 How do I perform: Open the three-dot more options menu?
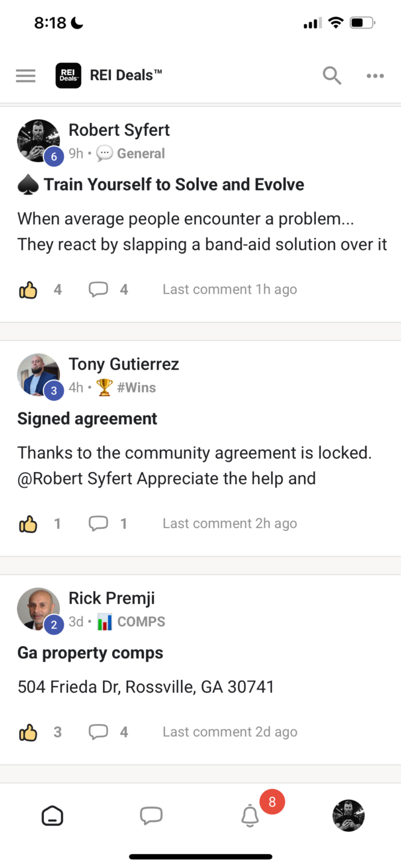[x=375, y=76]
